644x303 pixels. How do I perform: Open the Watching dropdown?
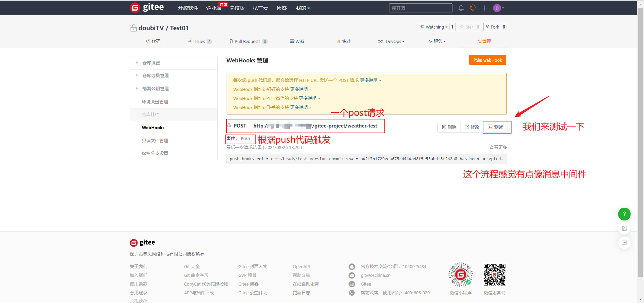pyautogui.click(x=434, y=27)
